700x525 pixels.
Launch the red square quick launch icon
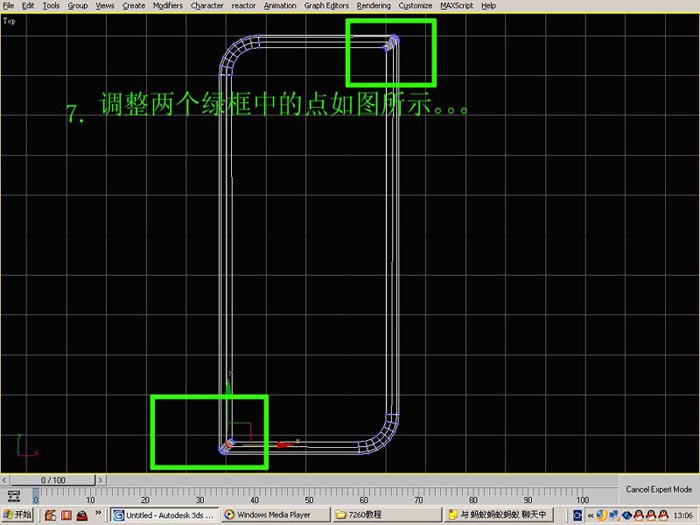(x=67, y=515)
